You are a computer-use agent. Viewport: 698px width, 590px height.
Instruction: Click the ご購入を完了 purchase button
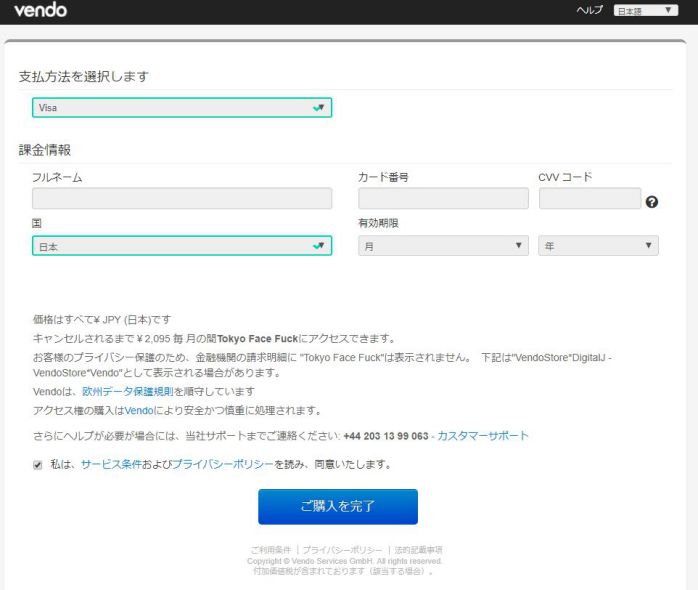[x=338, y=507]
